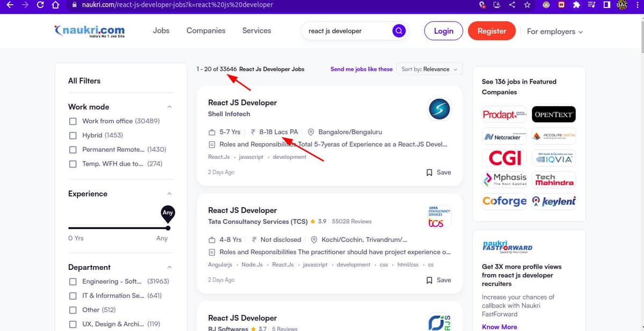
Task: Save the Tata Consultancy Services job listing
Action: 438,280
